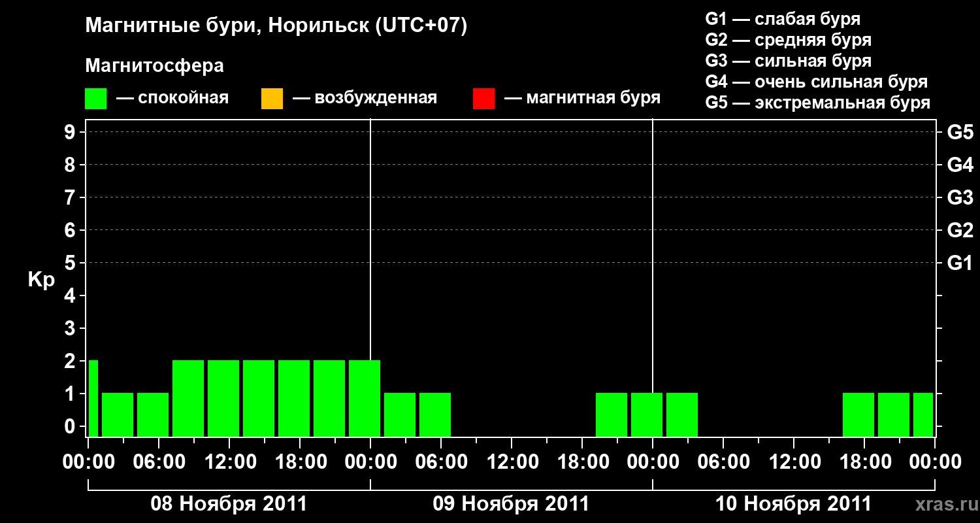Click the Kp 2 bar for 19:00–22:00, 08 Ноября
Image resolution: width=980 pixels, height=523 pixels.
(329, 398)
